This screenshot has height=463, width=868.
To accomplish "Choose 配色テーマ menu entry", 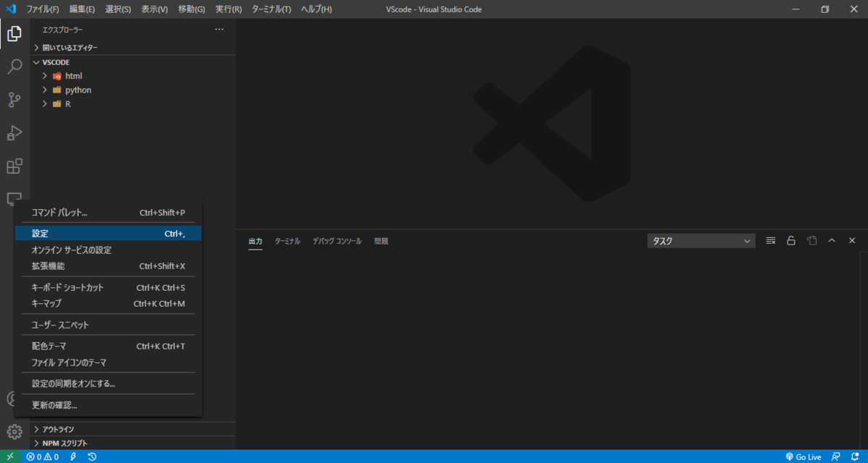I will tap(108, 346).
